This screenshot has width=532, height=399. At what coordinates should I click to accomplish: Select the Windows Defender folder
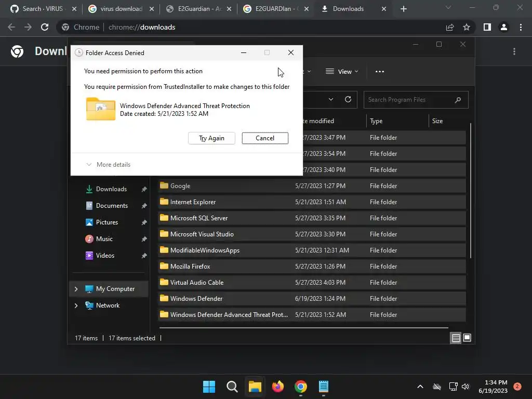(x=312, y=299)
